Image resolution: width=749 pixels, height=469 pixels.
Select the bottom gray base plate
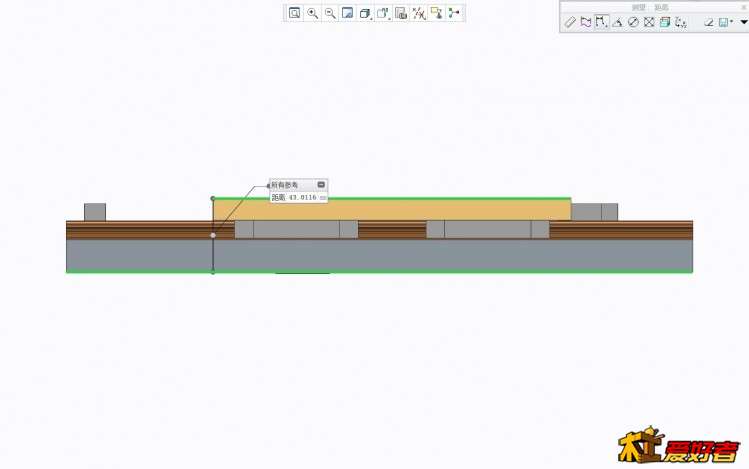(379, 256)
